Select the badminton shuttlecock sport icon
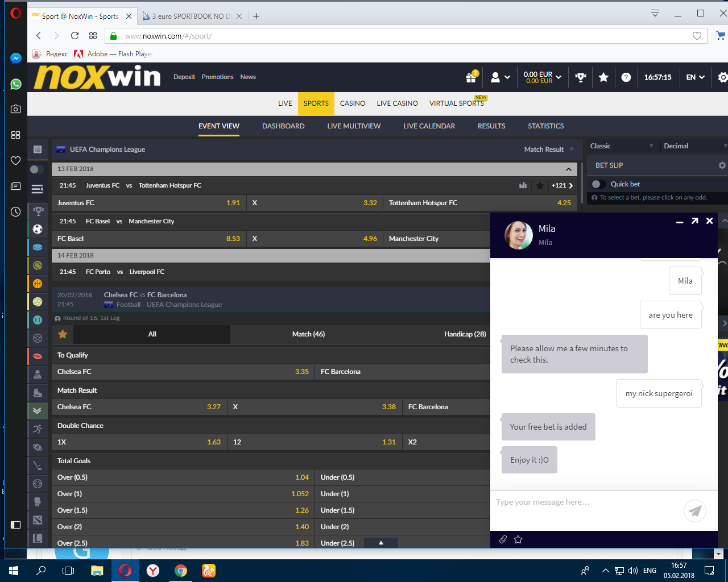Image resolution: width=728 pixels, height=582 pixels. point(38,375)
